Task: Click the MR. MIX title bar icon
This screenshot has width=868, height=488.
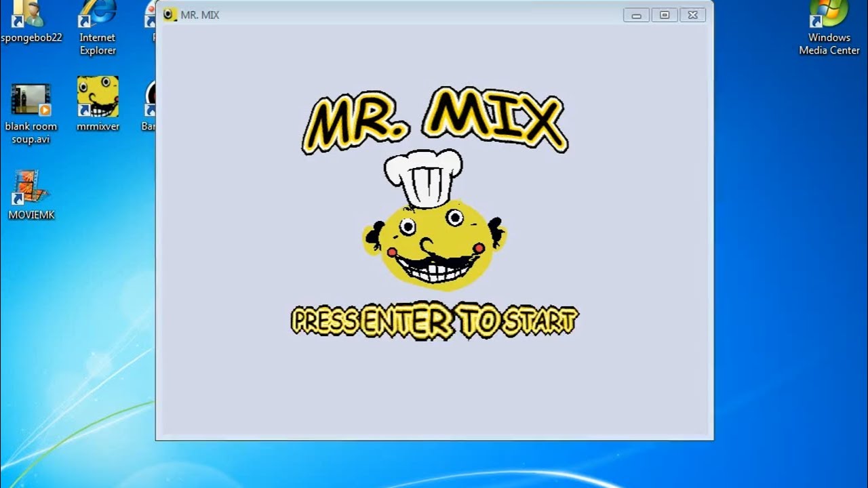Action: (170, 14)
